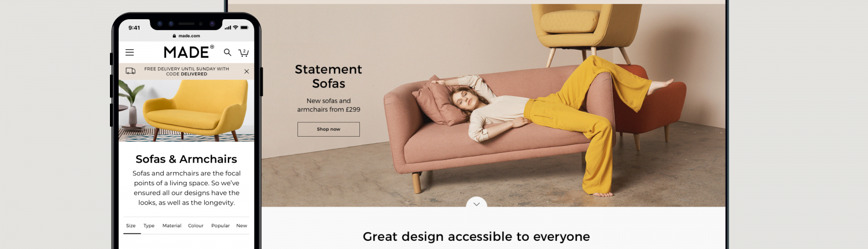Viewport: 868px width, 249px height.
Task: Select the Colour filter tab
Action: click(x=196, y=226)
